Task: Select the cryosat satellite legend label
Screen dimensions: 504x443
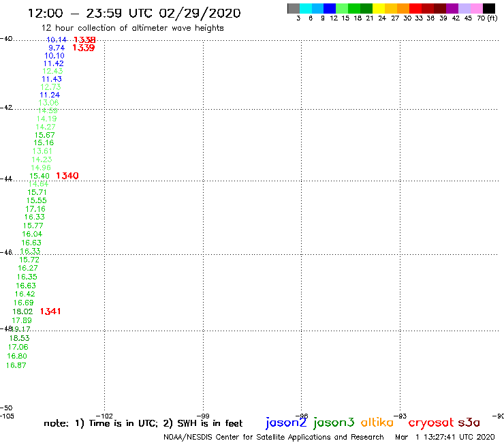Action: (431, 423)
